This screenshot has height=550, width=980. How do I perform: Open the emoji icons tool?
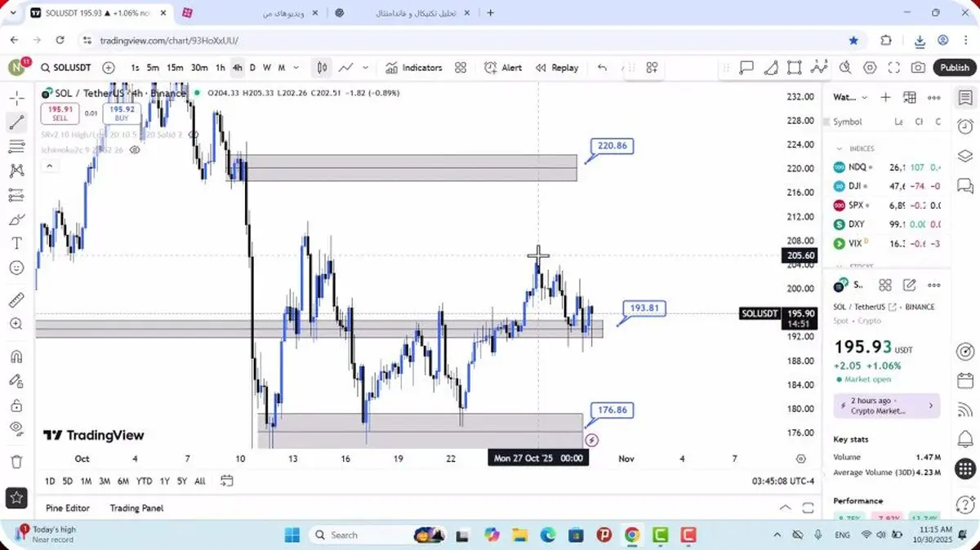16,268
